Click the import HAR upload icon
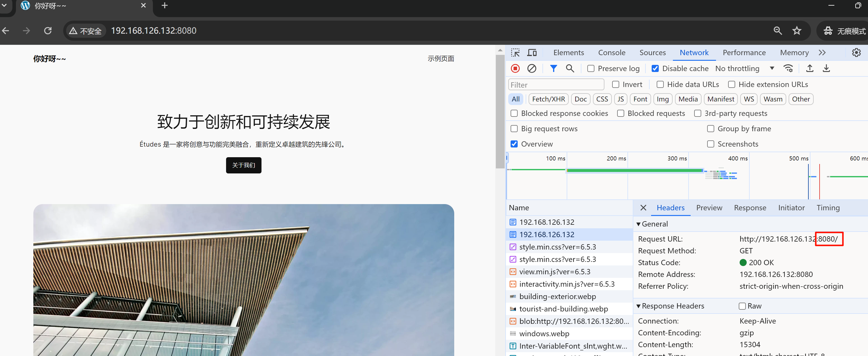 pyautogui.click(x=809, y=68)
